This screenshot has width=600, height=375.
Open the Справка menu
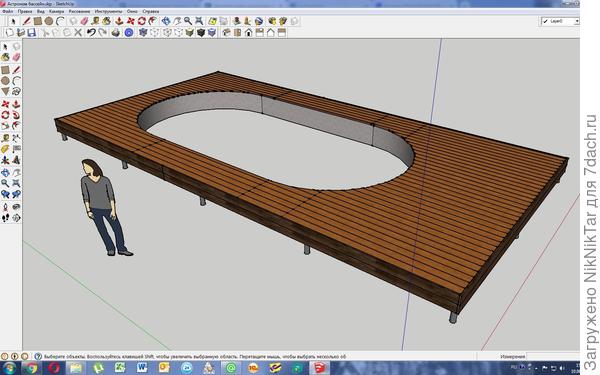point(150,11)
